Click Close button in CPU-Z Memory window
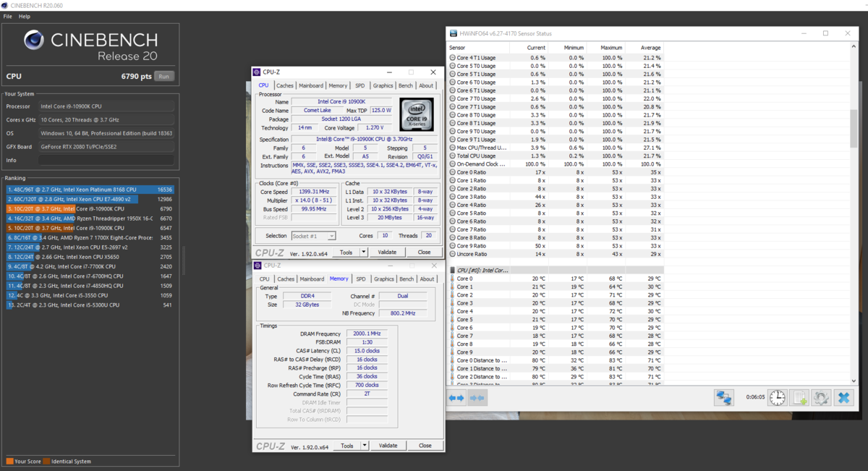Image resolution: width=868 pixels, height=471 pixels. click(425, 446)
